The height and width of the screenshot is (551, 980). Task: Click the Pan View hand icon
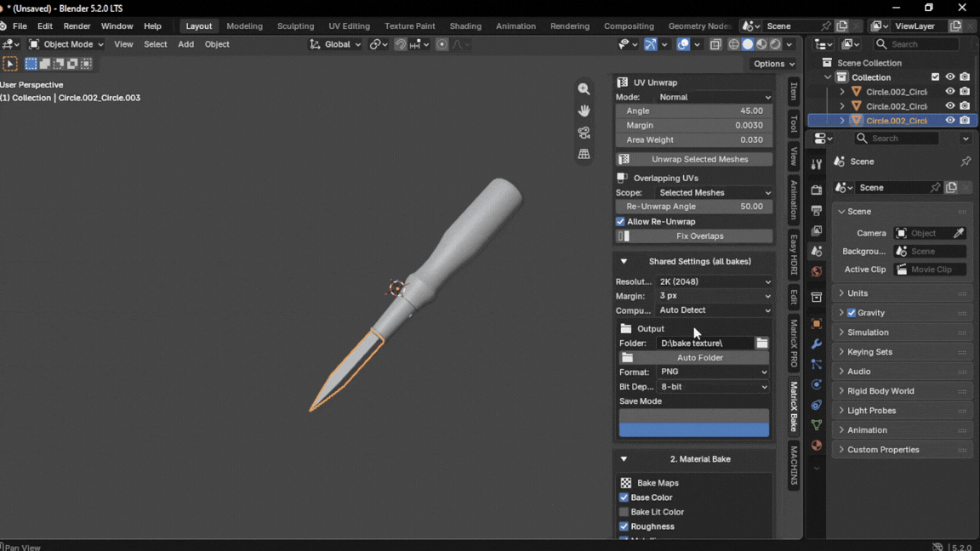584,111
